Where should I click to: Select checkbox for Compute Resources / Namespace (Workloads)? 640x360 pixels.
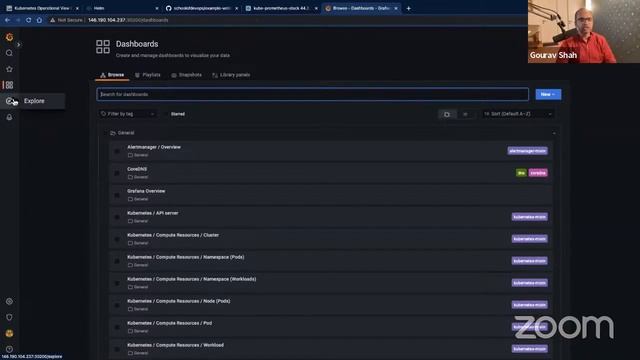[x=117, y=284]
